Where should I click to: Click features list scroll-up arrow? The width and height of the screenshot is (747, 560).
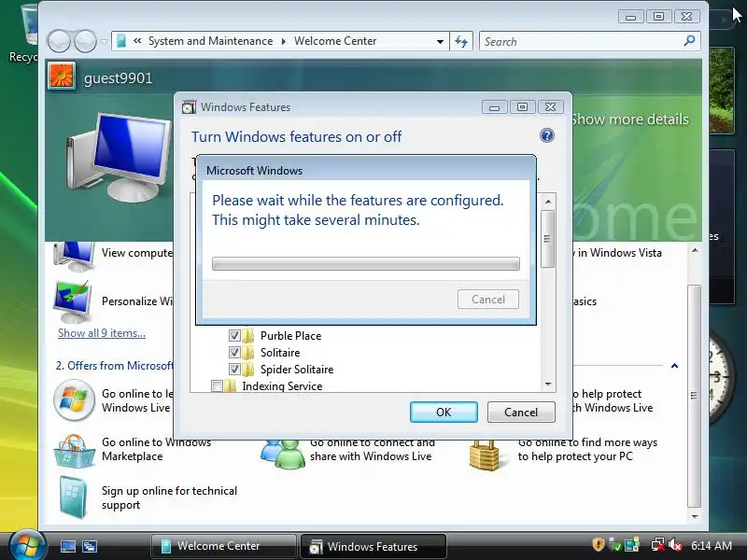pyautogui.click(x=548, y=202)
